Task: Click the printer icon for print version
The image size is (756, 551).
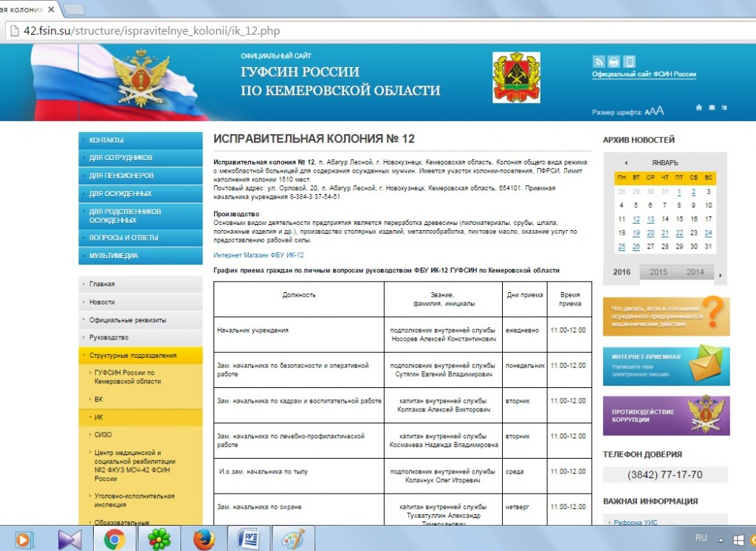Action: (x=614, y=62)
